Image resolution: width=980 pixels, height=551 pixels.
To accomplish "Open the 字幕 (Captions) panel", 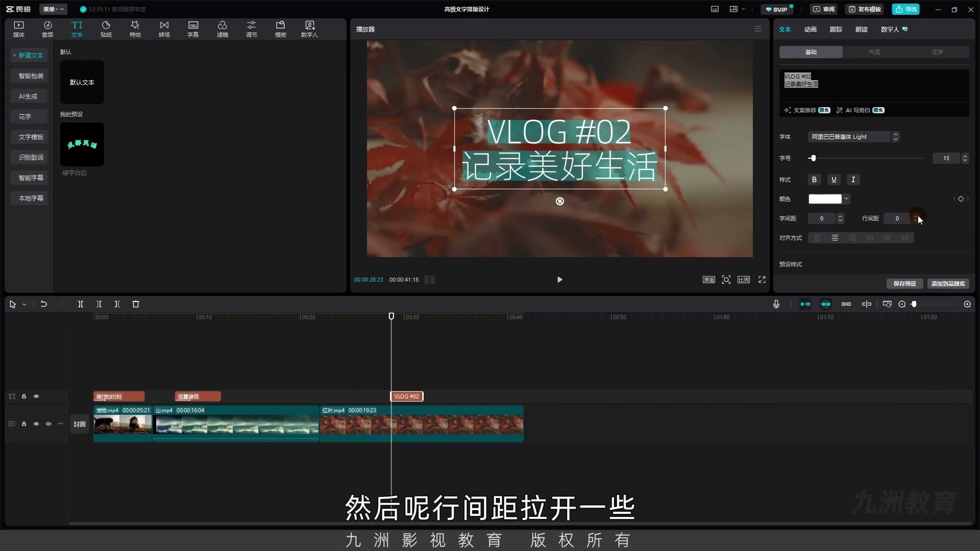I will [x=193, y=29].
